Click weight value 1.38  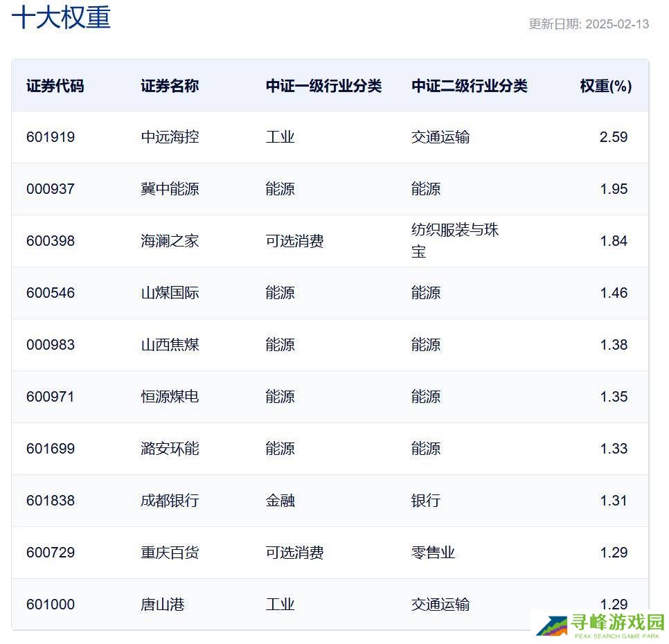tap(614, 345)
